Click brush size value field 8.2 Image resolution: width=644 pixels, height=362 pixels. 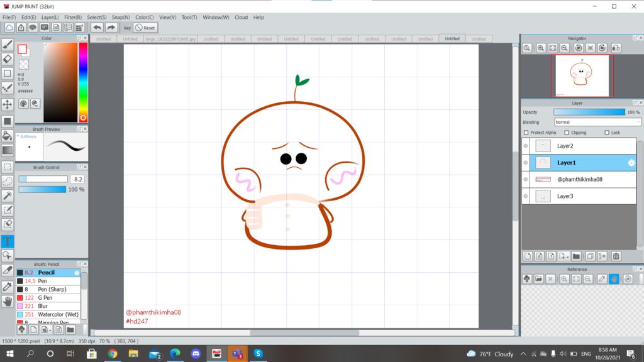77,179
